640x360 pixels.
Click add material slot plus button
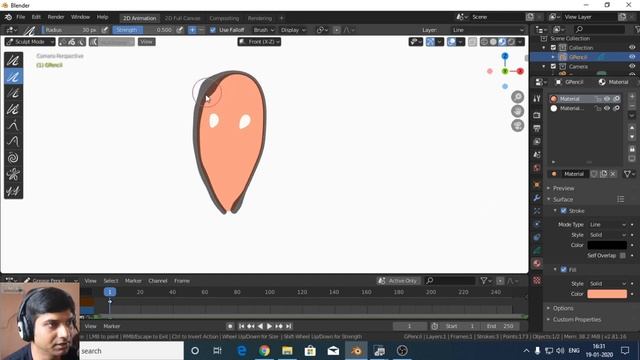632,96
